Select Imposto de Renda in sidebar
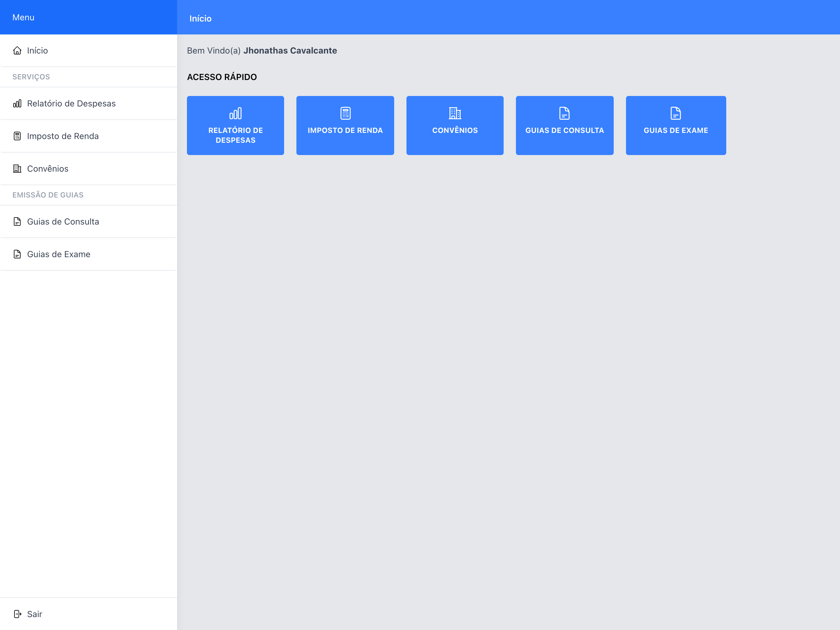This screenshot has height=630, width=840. [x=89, y=136]
